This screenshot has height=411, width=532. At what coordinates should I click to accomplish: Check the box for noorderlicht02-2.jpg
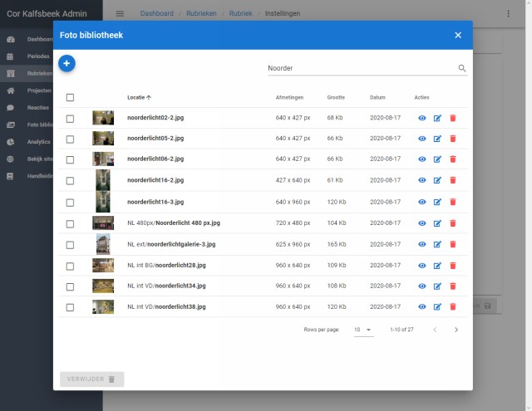(70, 119)
